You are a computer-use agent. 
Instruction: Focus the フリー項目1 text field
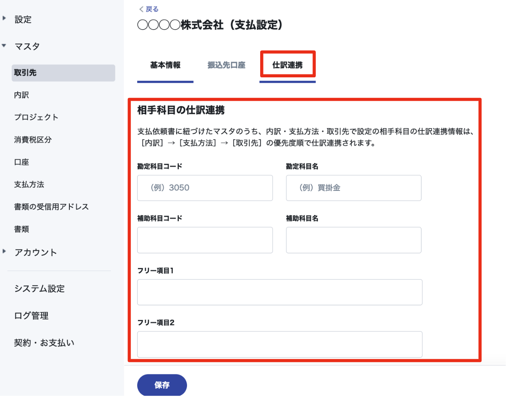280,292
